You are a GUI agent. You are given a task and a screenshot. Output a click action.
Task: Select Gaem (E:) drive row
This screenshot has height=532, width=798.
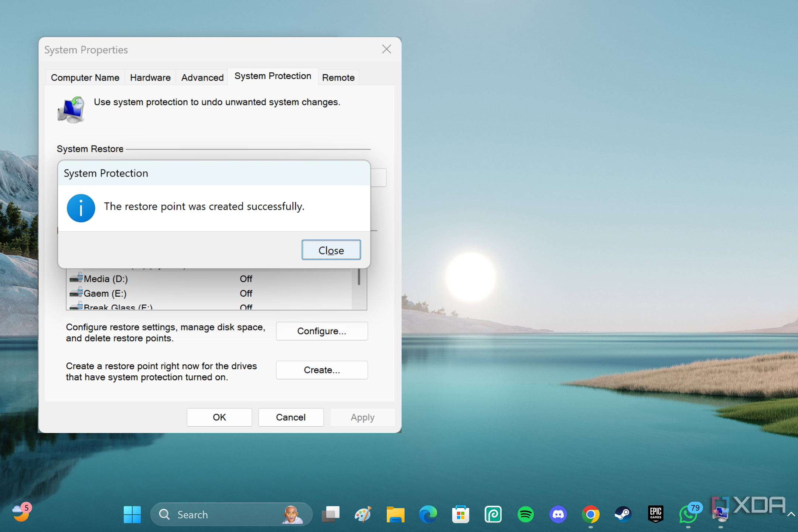(209, 293)
